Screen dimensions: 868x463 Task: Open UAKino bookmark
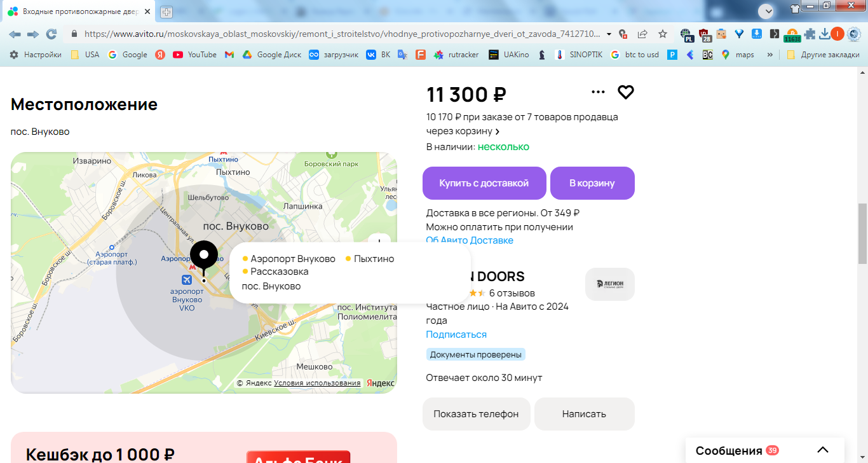pos(509,55)
